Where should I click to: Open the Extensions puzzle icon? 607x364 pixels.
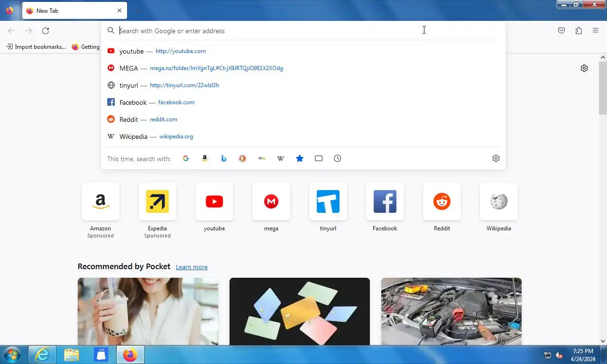(x=579, y=31)
